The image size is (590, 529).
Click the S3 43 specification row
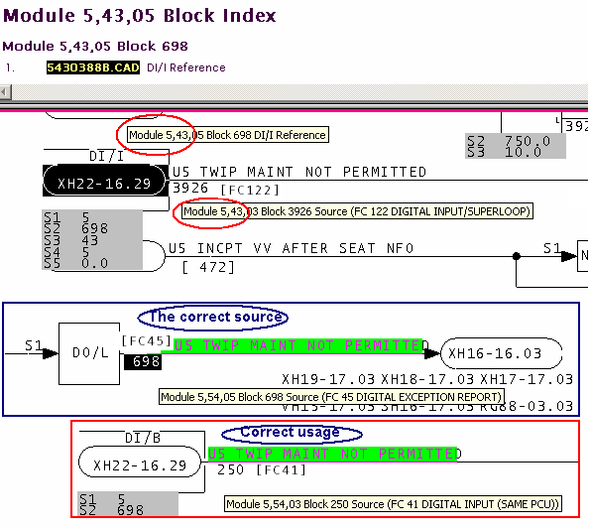tap(71, 240)
